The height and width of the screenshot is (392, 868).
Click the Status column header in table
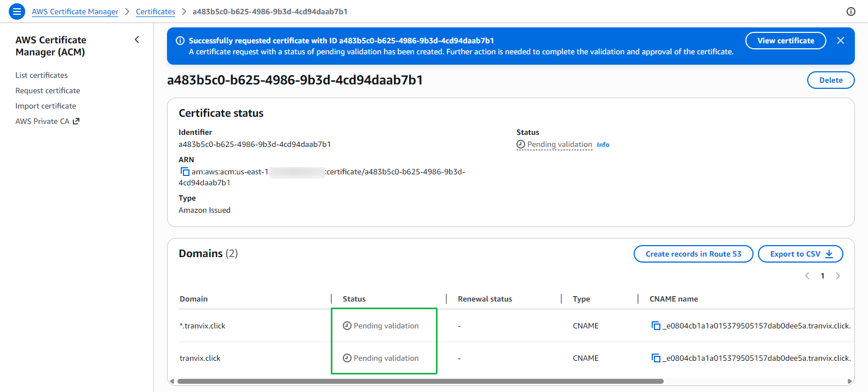(354, 299)
